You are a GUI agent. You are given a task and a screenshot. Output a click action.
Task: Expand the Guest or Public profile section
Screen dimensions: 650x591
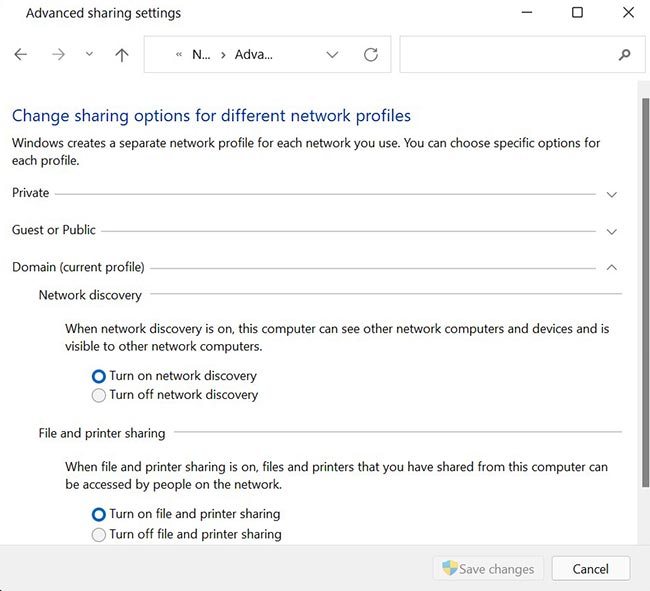612,231
